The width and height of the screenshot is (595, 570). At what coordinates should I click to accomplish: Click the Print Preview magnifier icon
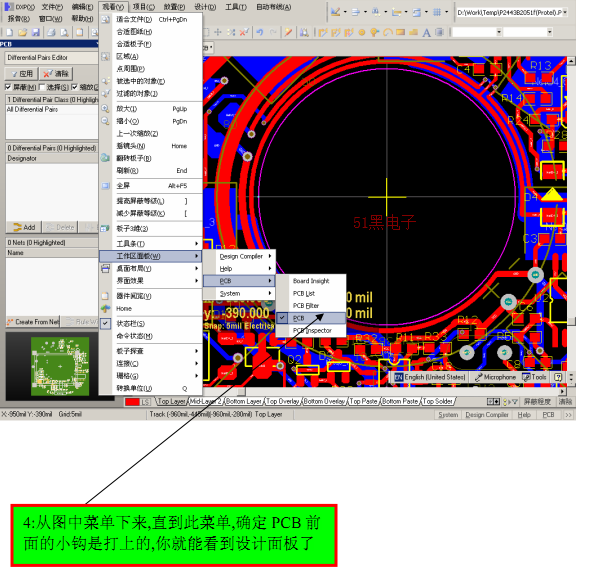[x=65, y=33]
